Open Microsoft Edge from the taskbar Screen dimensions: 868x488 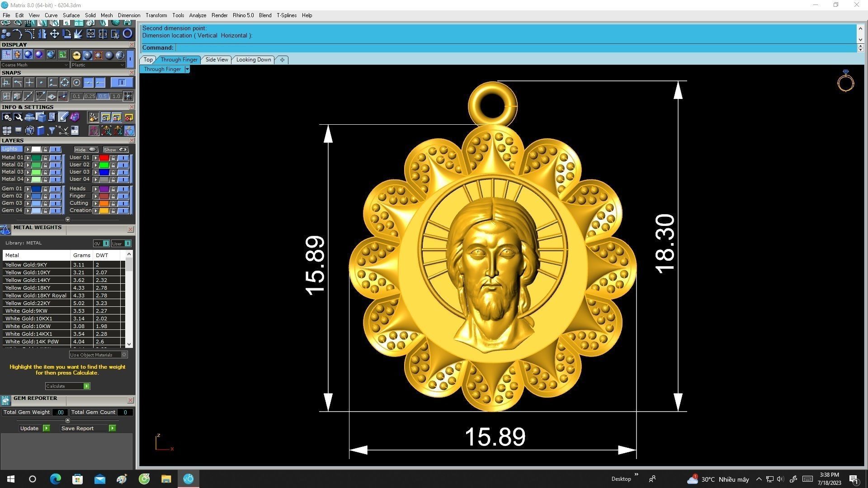(x=55, y=479)
